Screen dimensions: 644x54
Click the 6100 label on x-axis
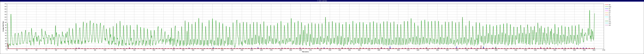click(x=604, y=50)
